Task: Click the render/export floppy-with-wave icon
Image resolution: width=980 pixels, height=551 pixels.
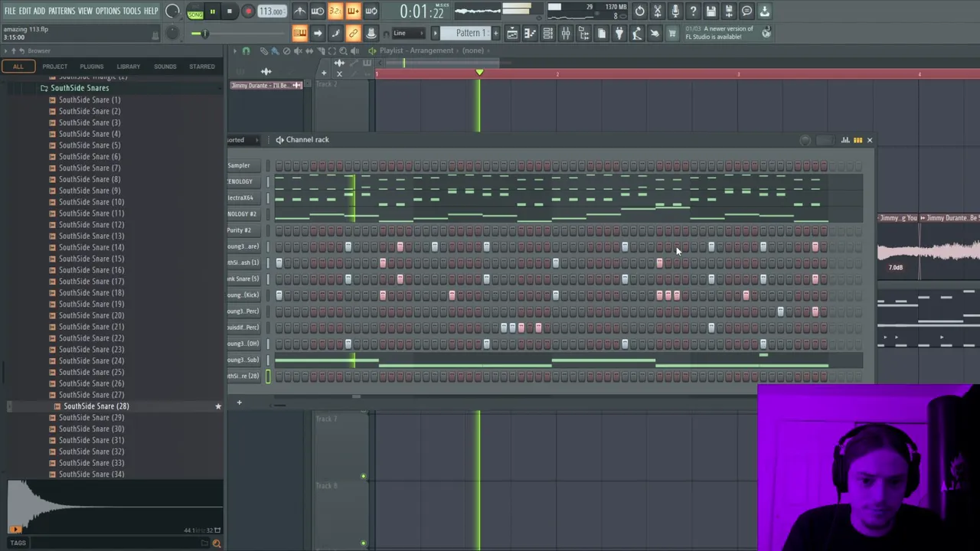Action: tap(729, 11)
